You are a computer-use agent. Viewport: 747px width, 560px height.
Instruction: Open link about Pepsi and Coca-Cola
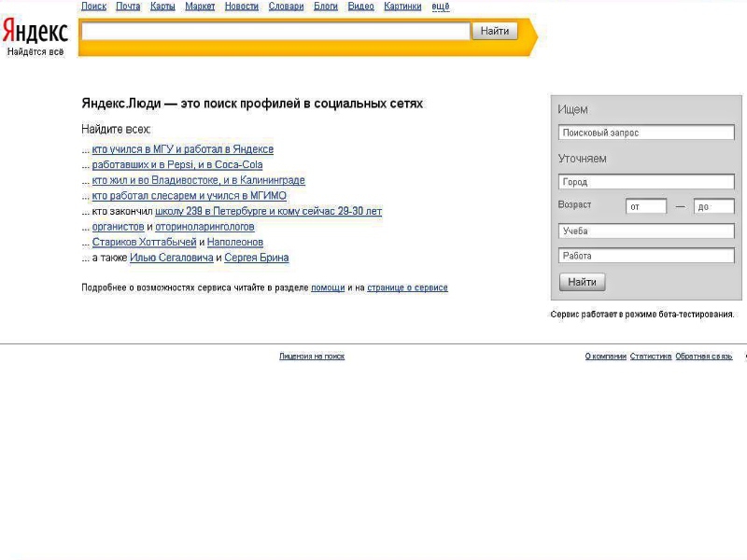(177, 165)
